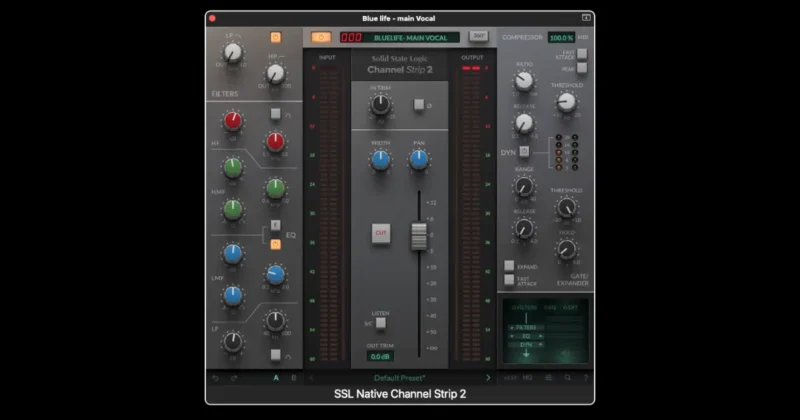800x420 pixels.
Task: Click the blue LMF gain knob
Action: pyautogui.click(x=233, y=253)
